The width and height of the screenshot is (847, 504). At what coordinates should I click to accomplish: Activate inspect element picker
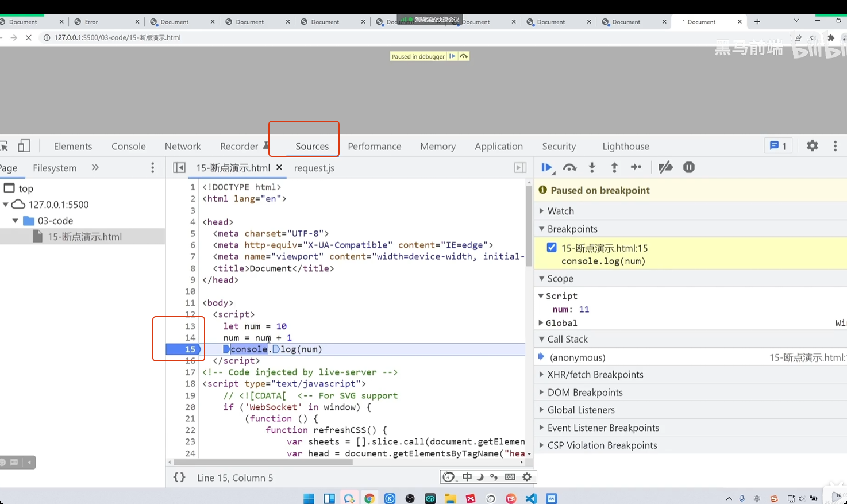pyautogui.click(x=4, y=146)
